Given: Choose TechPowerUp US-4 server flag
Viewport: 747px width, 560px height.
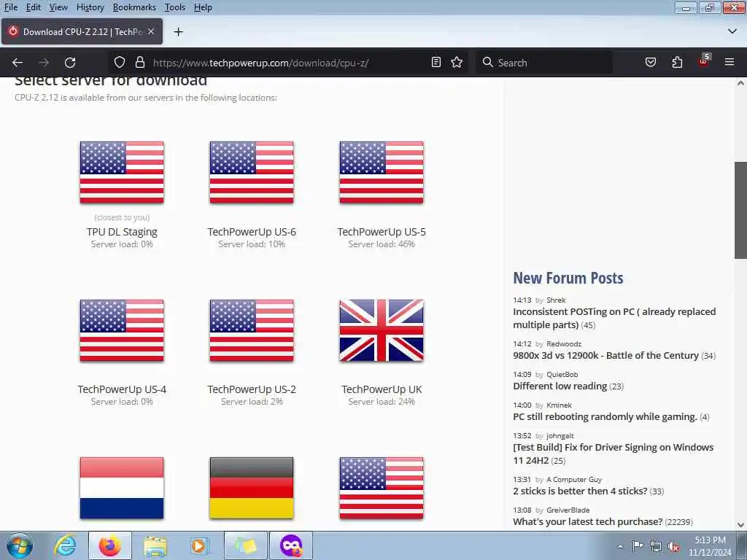Looking at the screenshot, I should click(122, 330).
